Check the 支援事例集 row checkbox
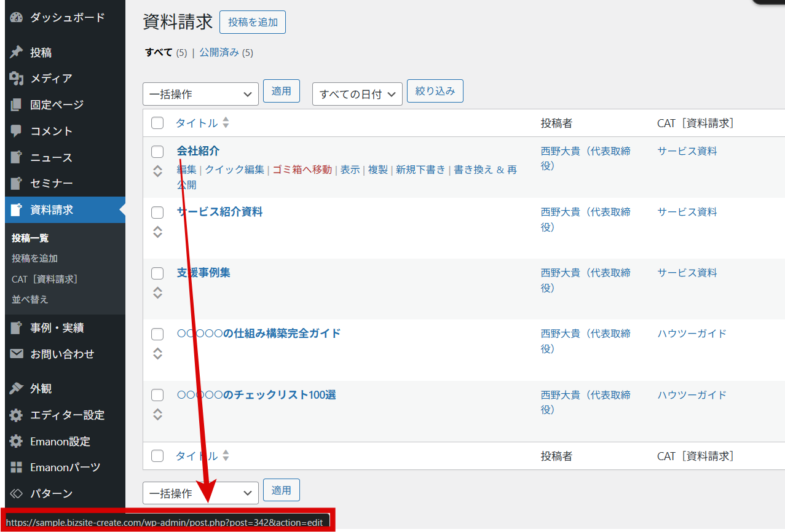 [x=157, y=273]
